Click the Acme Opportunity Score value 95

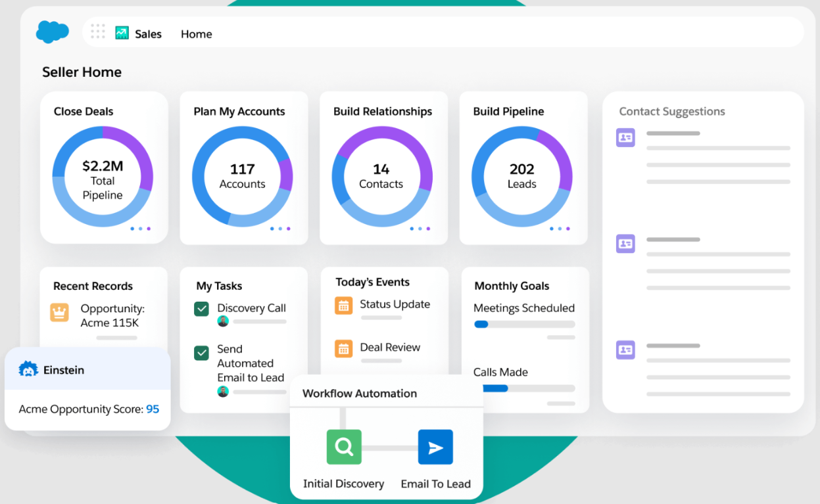coord(153,409)
